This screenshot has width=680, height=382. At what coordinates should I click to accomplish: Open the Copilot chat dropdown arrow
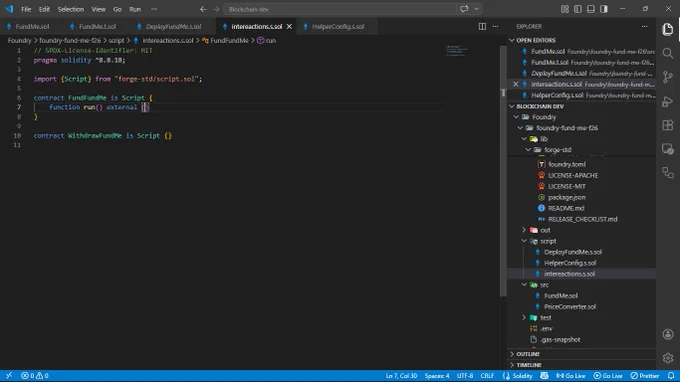[476, 9]
